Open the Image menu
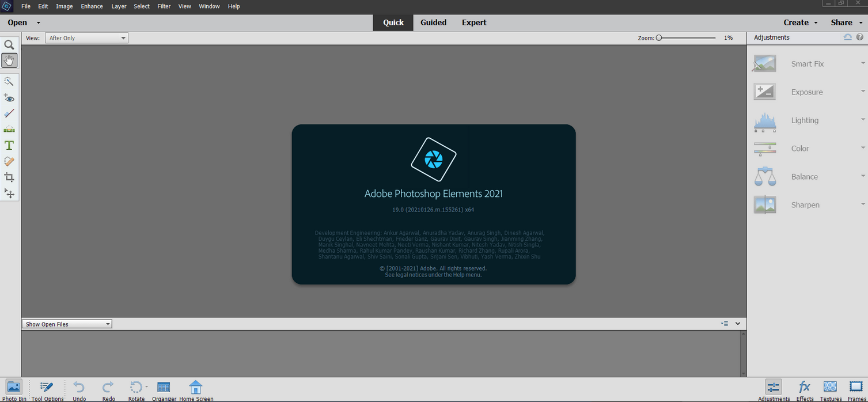 (65, 6)
